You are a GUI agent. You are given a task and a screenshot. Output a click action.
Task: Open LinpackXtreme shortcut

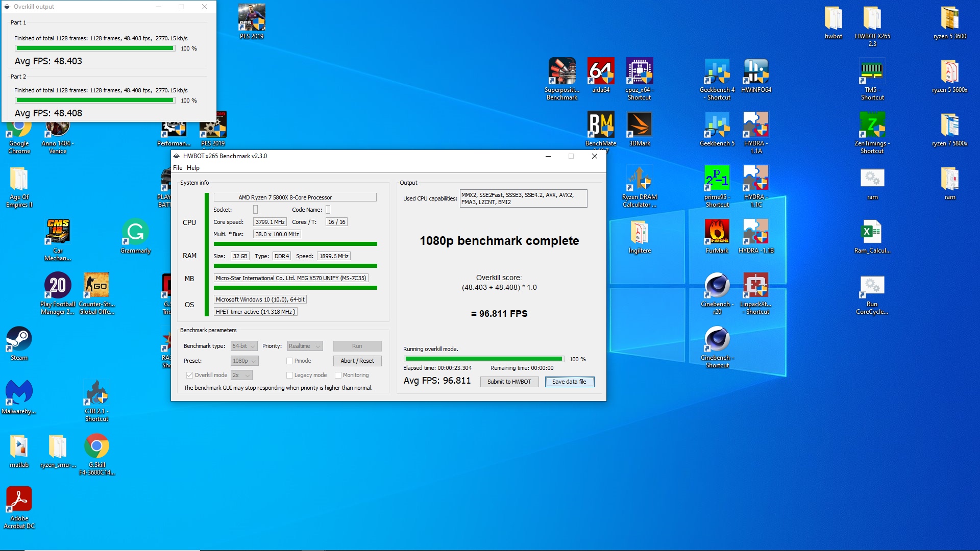tap(756, 293)
